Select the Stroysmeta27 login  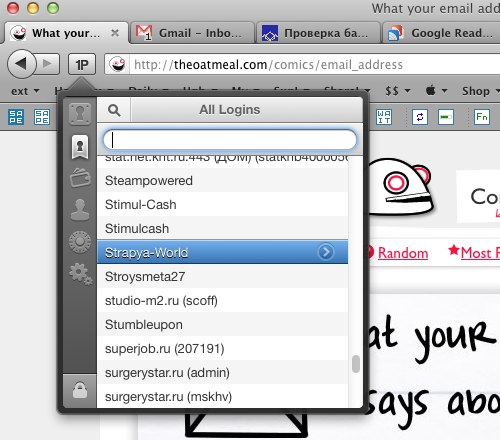[222, 276]
